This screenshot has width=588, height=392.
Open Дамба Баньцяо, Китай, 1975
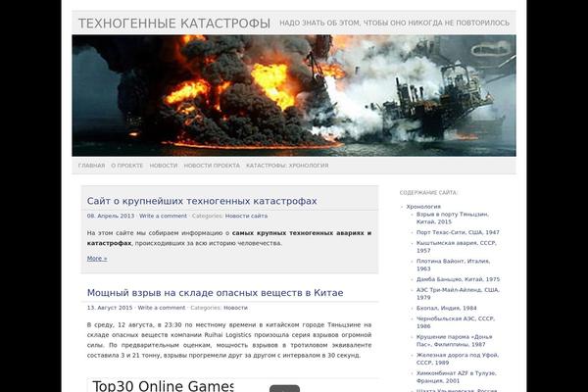(x=458, y=279)
